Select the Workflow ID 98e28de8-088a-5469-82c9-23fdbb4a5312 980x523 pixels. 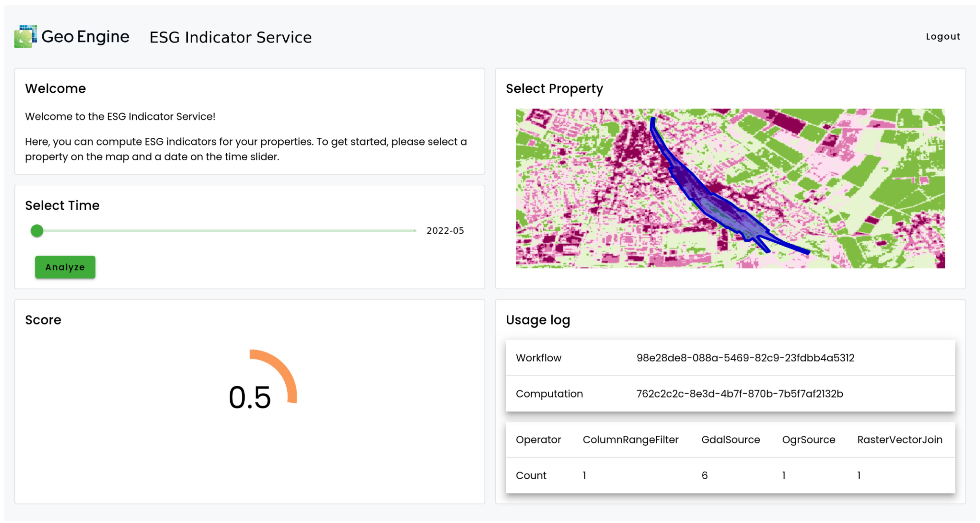point(745,358)
